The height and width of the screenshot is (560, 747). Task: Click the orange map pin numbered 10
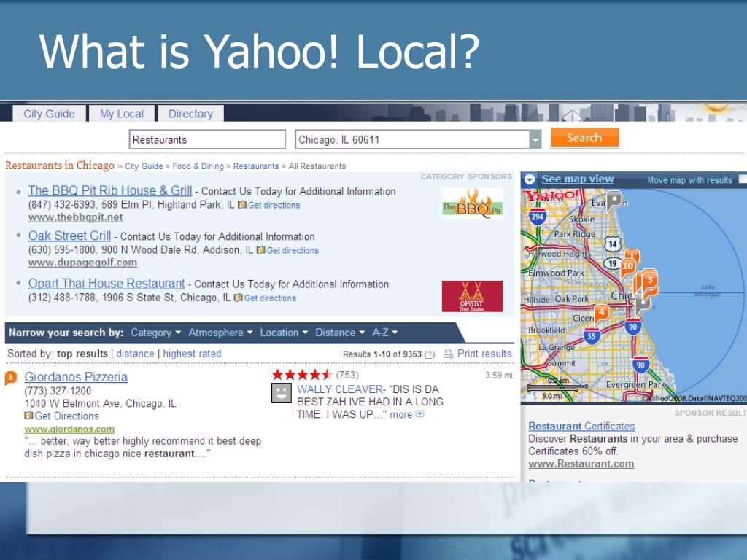click(x=627, y=265)
